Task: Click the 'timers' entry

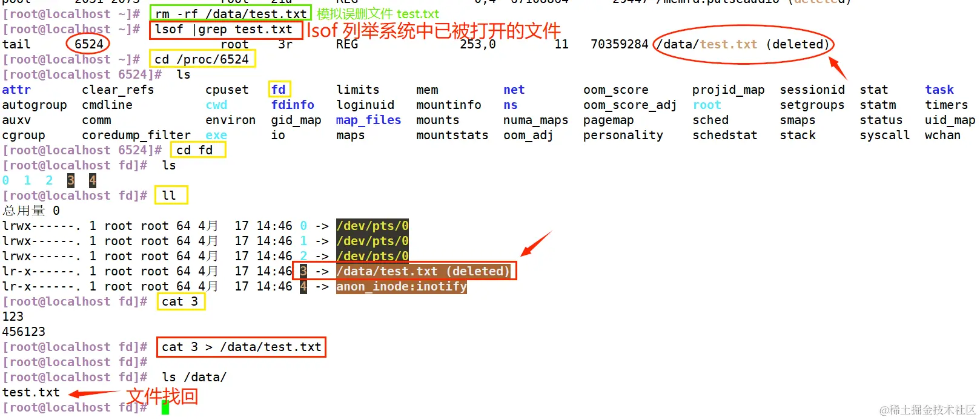Action: [947, 105]
